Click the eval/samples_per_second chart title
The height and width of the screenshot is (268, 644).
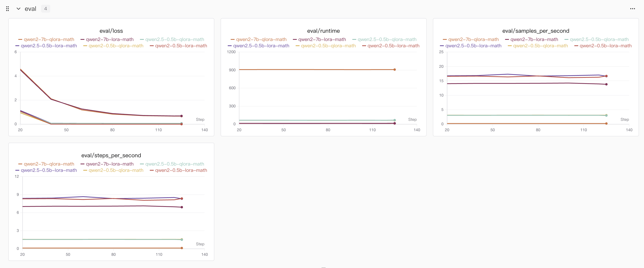click(x=536, y=31)
